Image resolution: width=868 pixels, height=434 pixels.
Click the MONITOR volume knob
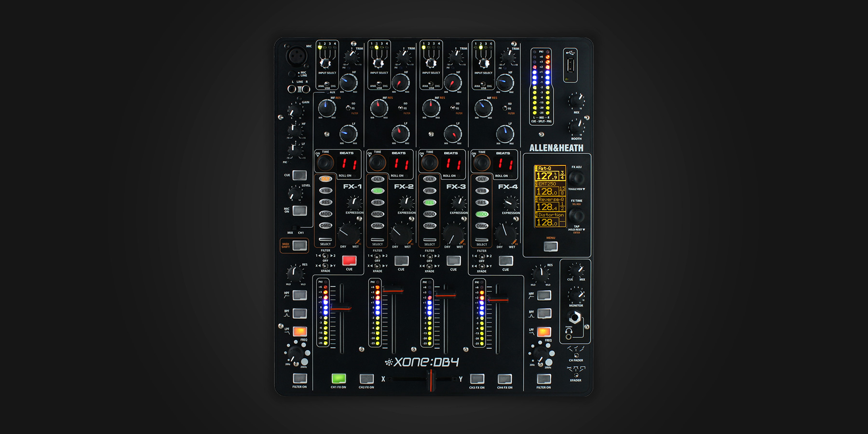coord(576,294)
